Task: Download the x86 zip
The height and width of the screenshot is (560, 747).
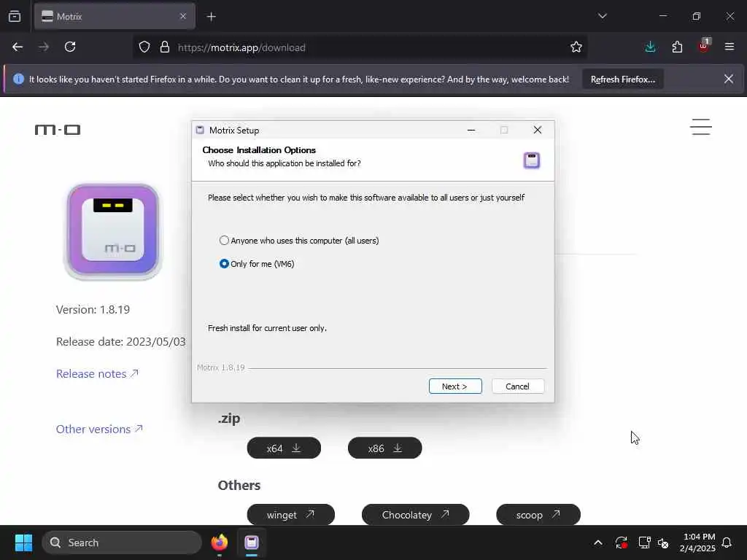Action: pos(385,448)
